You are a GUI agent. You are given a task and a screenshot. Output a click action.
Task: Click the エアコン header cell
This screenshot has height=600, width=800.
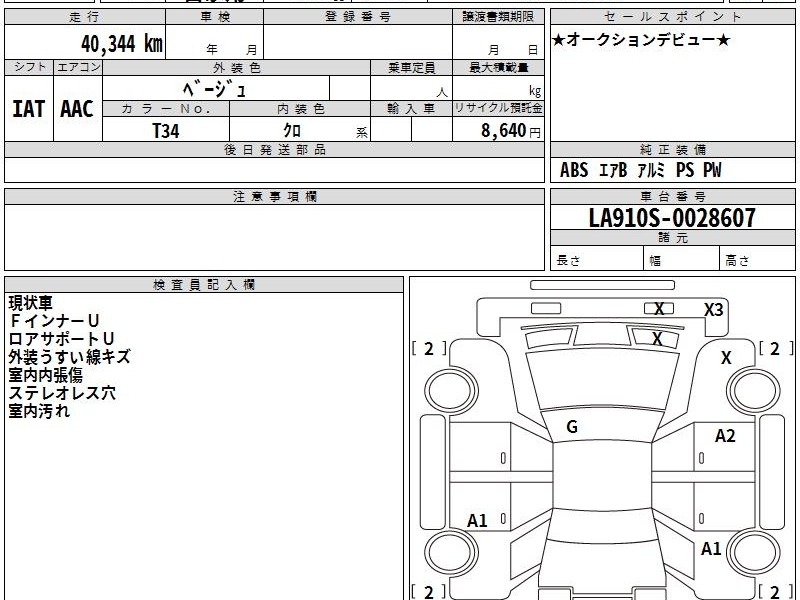click(x=78, y=67)
